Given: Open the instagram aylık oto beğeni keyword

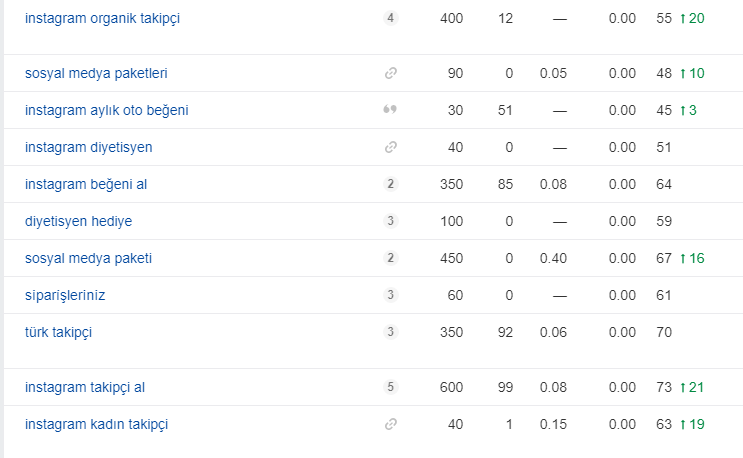Looking at the screenshot, I should (107, 110).
